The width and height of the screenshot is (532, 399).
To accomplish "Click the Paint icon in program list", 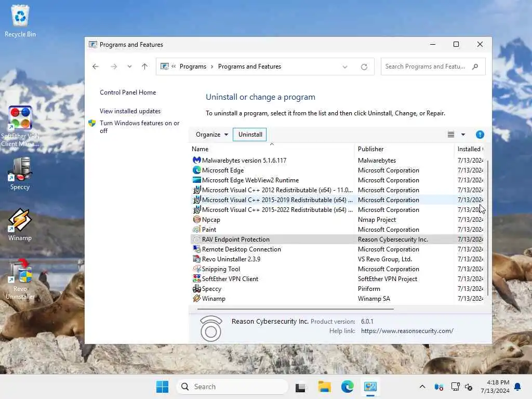I will [x=196, y=229].
